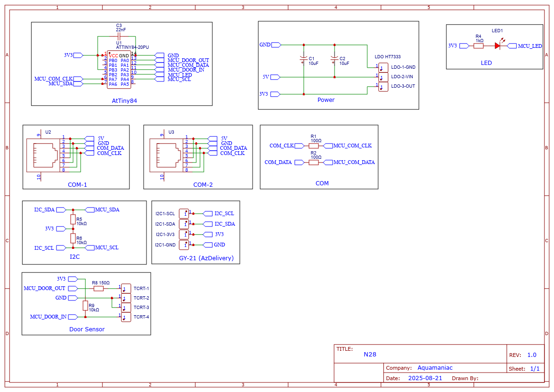Click the Aquamaniac company field
This screenshot has width=554, height=392.
coord(435,368)
